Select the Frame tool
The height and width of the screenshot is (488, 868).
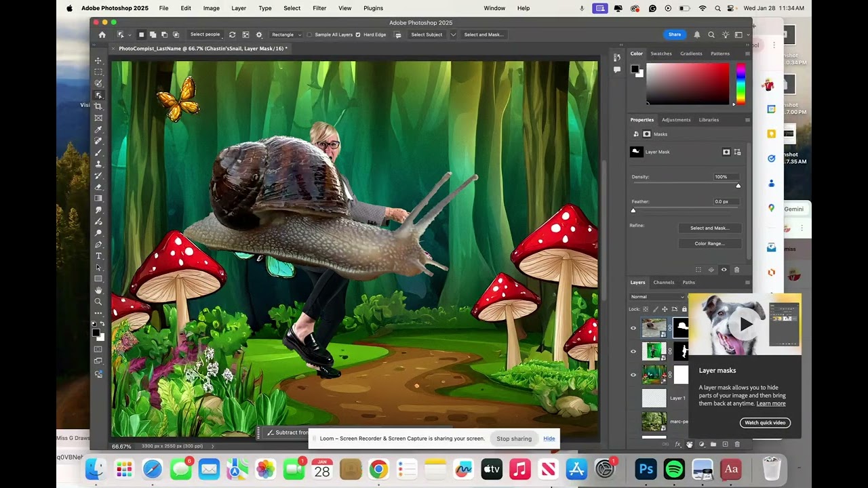98,118
